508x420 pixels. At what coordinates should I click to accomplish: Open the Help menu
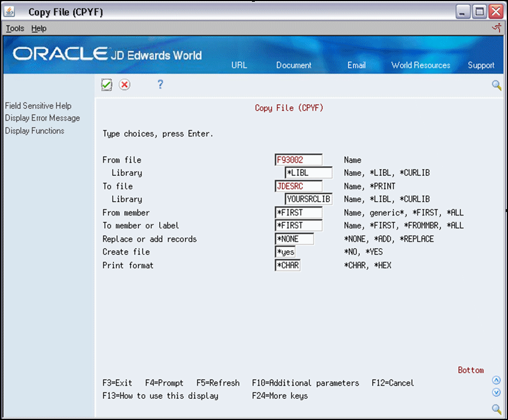click(x=39, y=29)
